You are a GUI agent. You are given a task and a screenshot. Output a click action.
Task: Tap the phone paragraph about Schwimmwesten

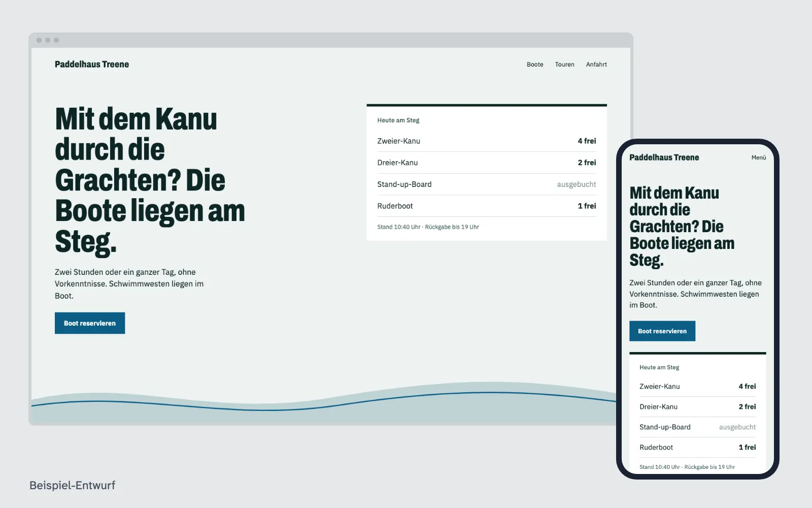[695, 294]
